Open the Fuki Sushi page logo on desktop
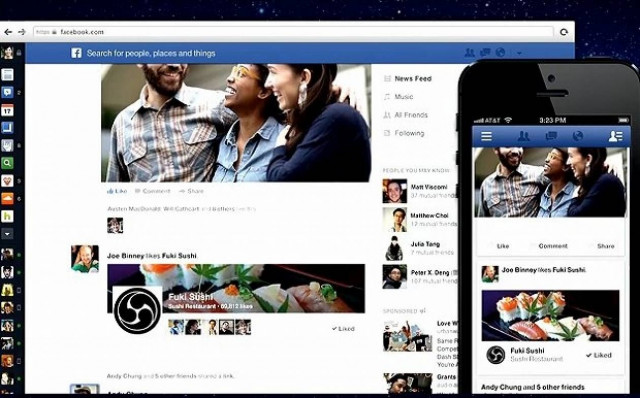 point(138,310)
